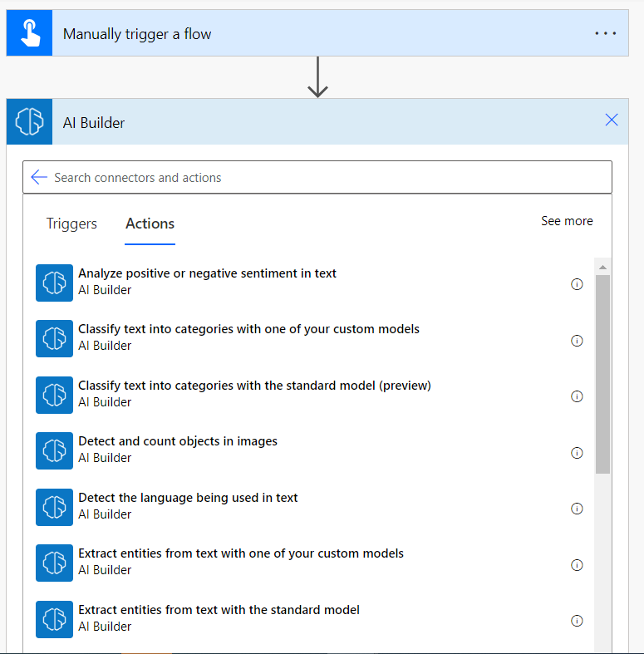
Task: Show info for Classify text standard model action
Action: [577, 396]
